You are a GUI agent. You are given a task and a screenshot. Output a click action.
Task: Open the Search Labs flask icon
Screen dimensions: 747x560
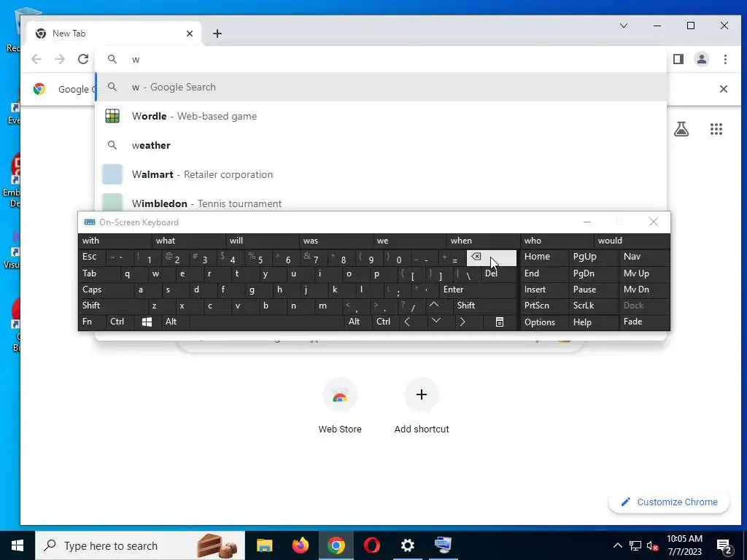(x=681, y=129)
